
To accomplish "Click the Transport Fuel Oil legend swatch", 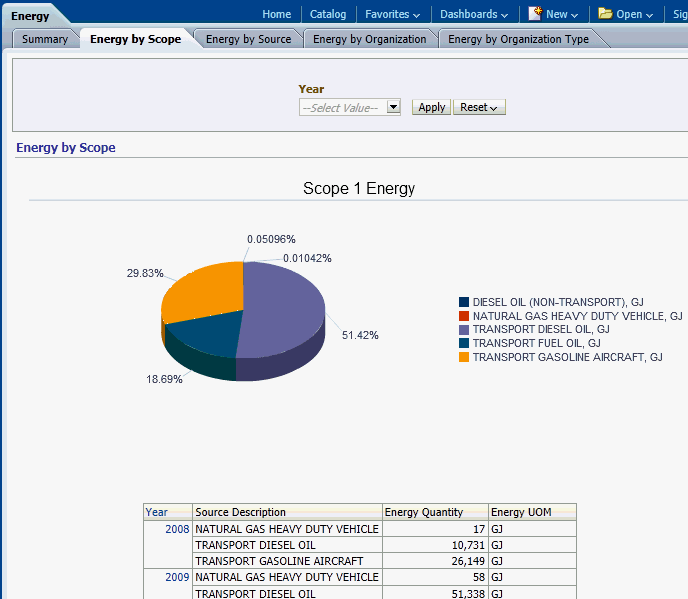I will pyautogui.click(x=464, y=343).
